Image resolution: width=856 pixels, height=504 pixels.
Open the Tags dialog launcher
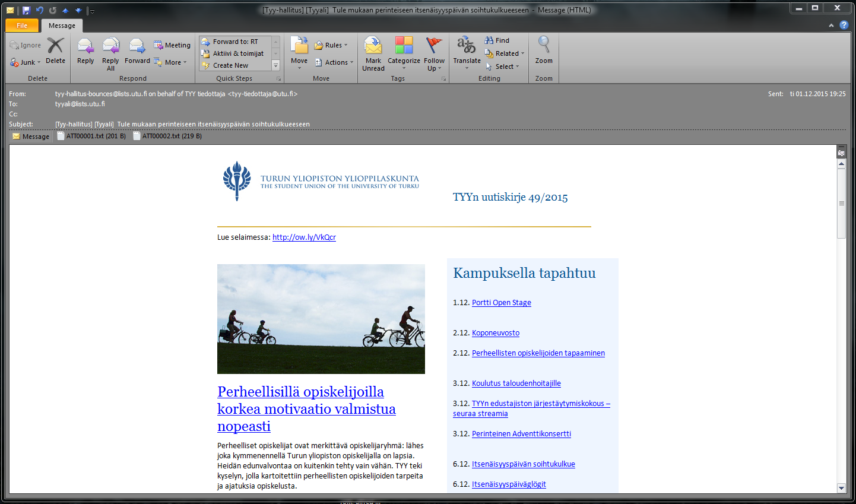pos(443,78)
